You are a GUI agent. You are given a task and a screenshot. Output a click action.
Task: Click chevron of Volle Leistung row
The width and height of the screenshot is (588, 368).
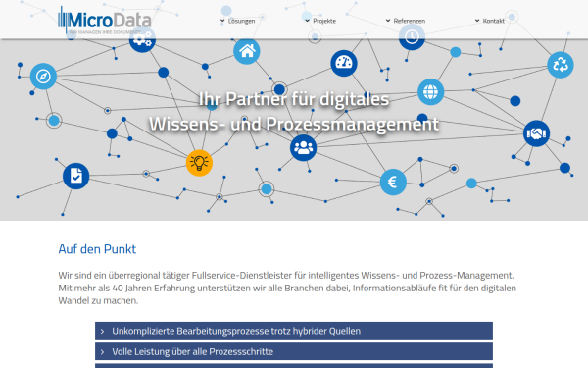(102, 352)
